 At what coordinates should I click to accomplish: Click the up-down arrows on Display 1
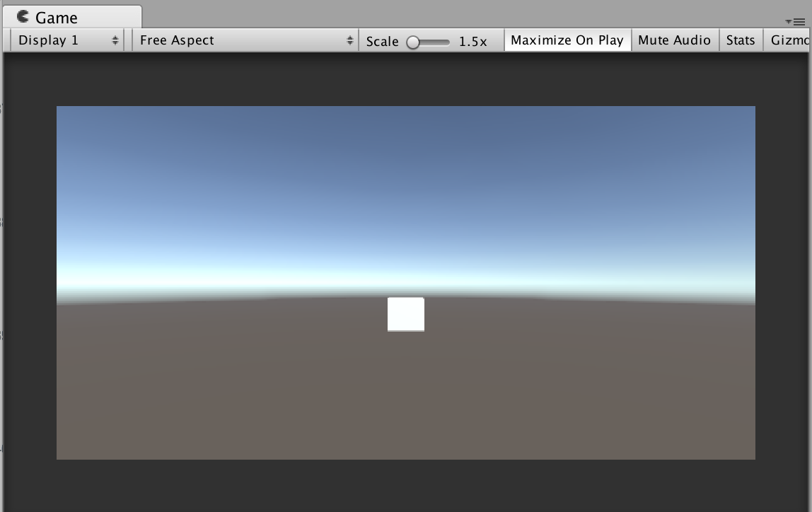coord(115,41)
